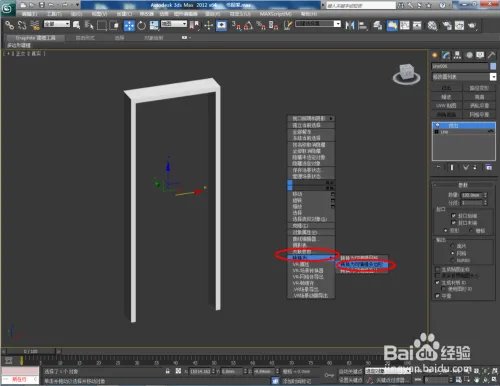Click the 噪波 (Noise) modifier button
Image resolution: width=500 pixels, height=386 pixels.
point(446,97)
